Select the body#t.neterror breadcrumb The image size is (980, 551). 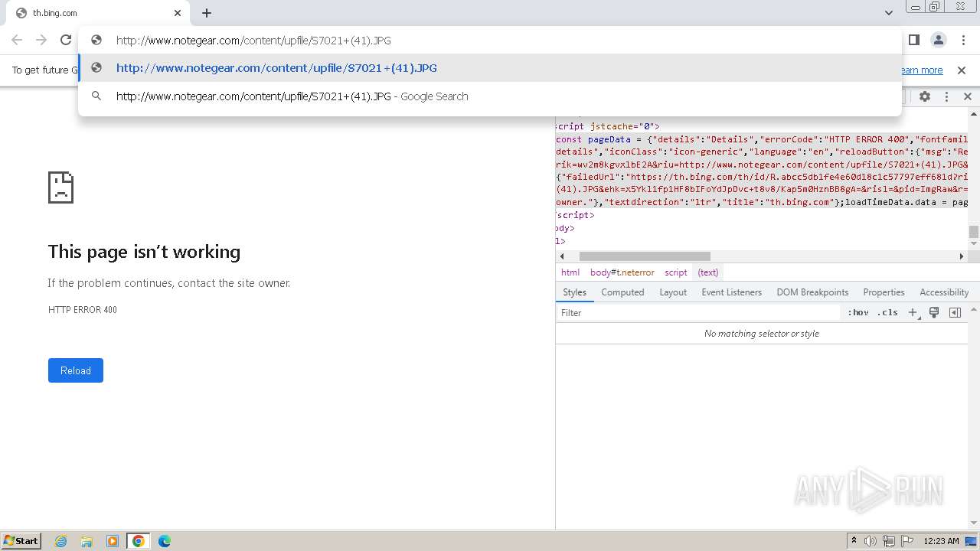pyautogui.click(x=622, y=272)
